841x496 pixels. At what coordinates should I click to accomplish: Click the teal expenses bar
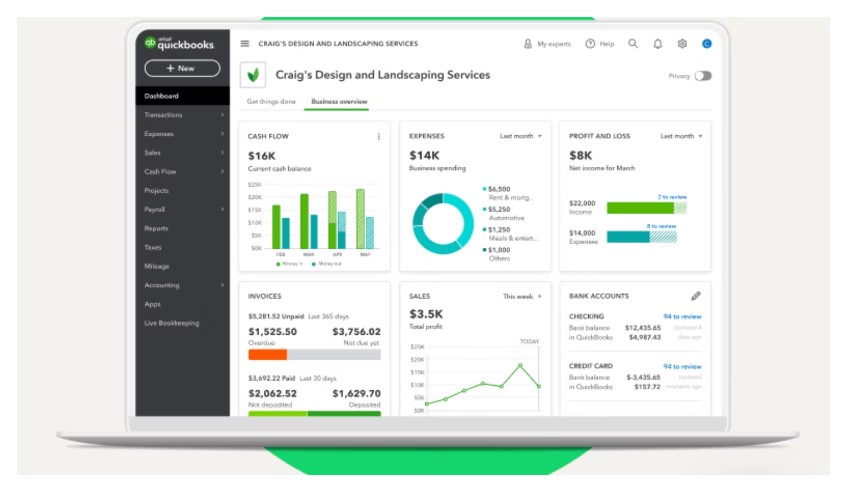628,237
